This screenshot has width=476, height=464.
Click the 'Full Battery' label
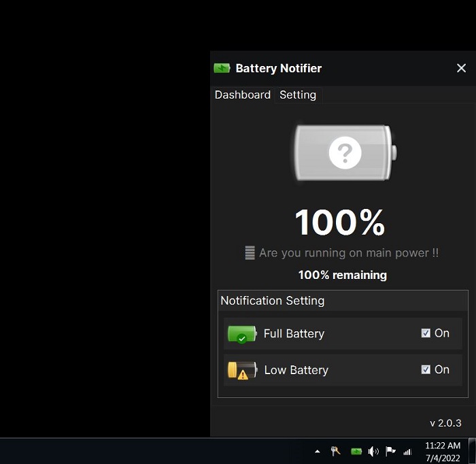coord(294,333)
